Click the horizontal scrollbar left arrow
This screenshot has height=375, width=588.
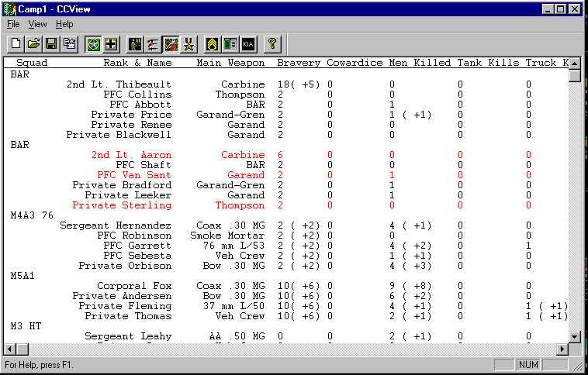10,349
